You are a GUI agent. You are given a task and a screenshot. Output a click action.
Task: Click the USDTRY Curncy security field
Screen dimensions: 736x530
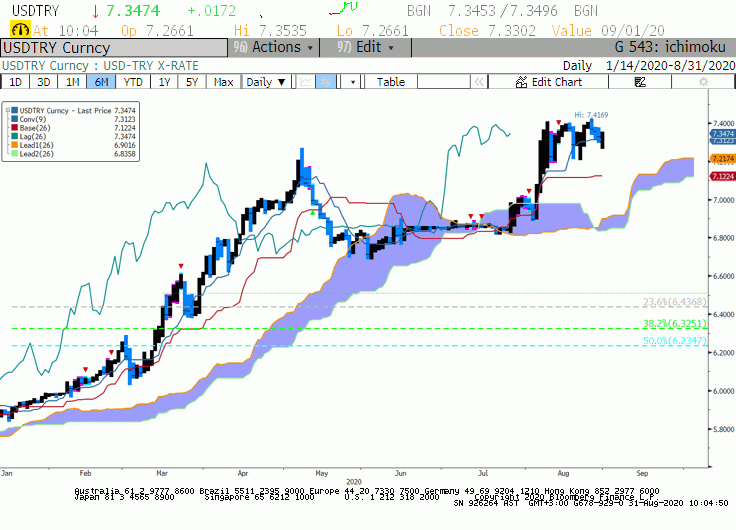pos(115,48)
